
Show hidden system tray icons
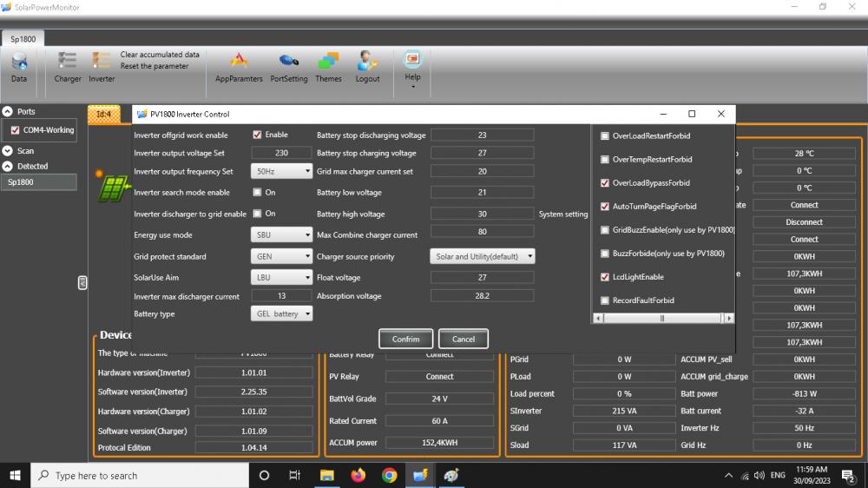point(728,475)
